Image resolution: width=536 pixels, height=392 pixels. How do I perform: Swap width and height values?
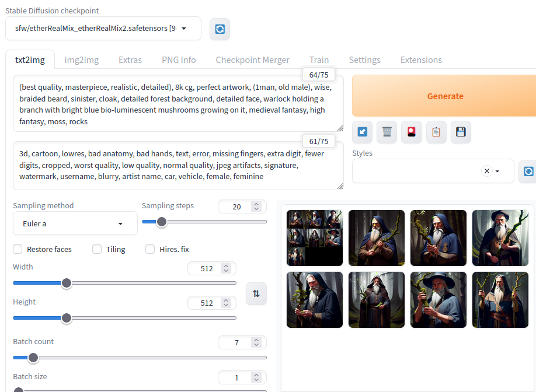(256, 293)
